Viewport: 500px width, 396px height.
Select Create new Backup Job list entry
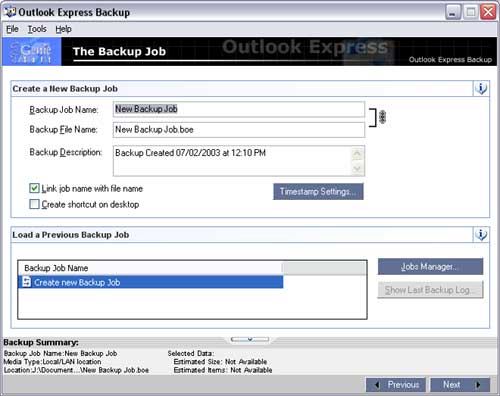pos(150,282)
